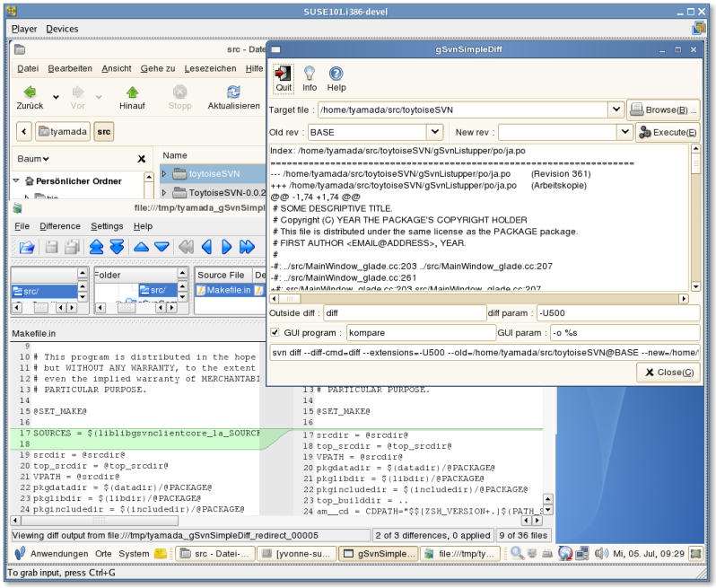Click the open file icon in Kompare toolbar
The image size is (716, 588).
tap(27, 247)
